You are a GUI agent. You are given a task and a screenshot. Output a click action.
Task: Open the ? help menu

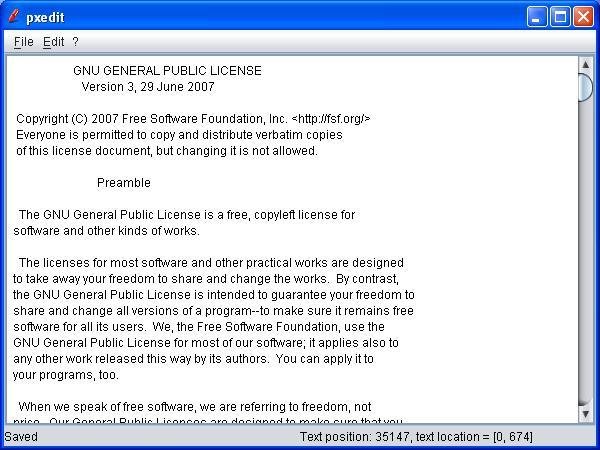click(75, 42)
